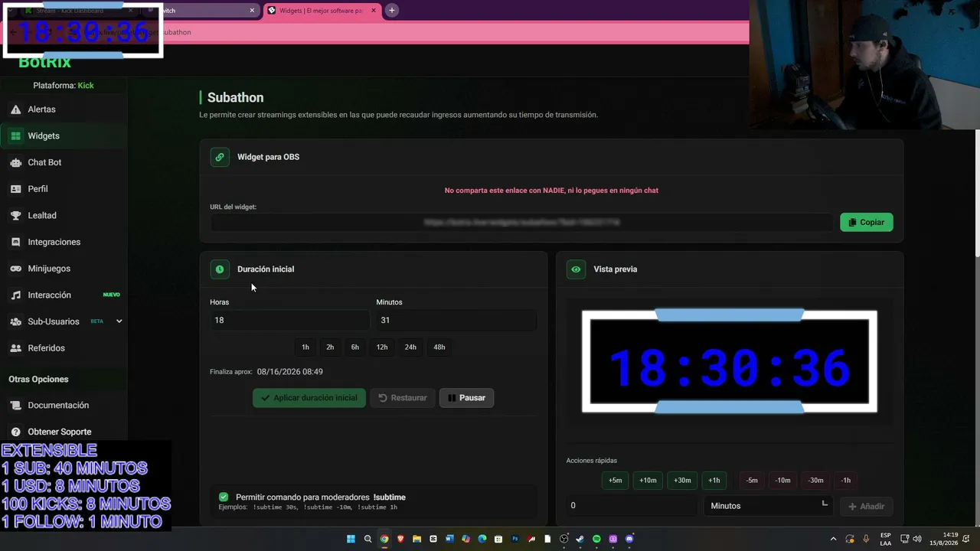Open Obtener Soporte help icon

(x=15, y=432)
